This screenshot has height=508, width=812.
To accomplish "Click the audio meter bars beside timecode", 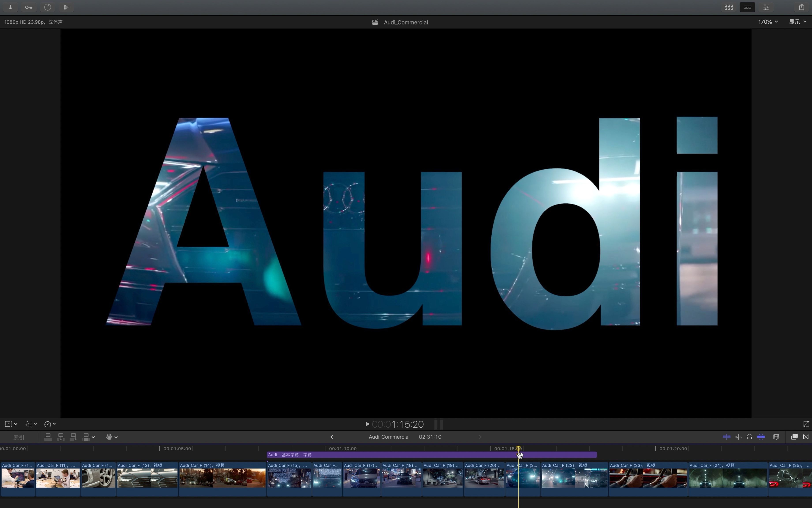I will [438, 424].
